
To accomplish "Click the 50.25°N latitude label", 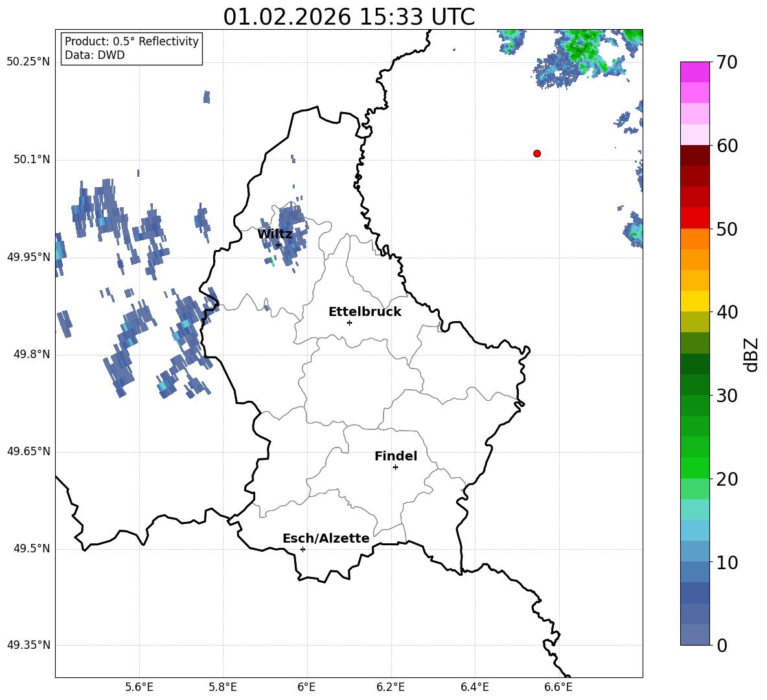I will tap(28, 62).
